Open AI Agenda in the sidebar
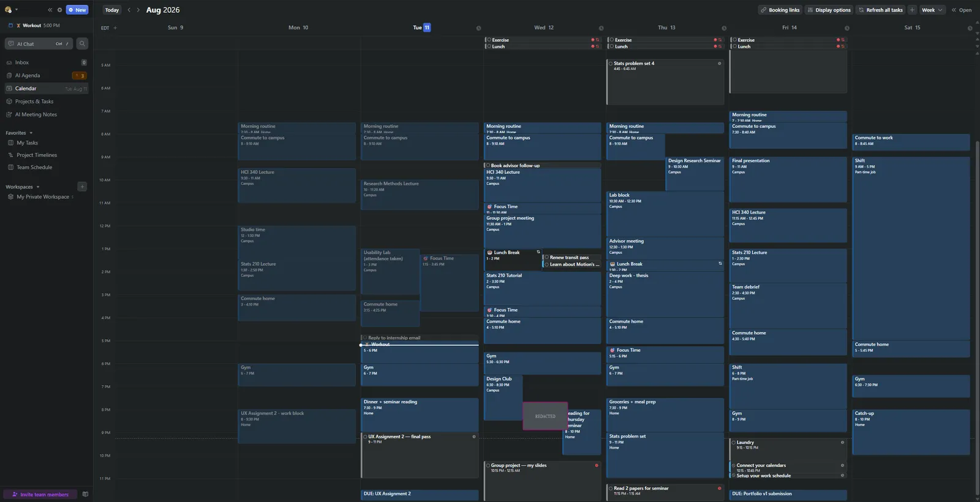The image size is (980, 502). (46, 75)
